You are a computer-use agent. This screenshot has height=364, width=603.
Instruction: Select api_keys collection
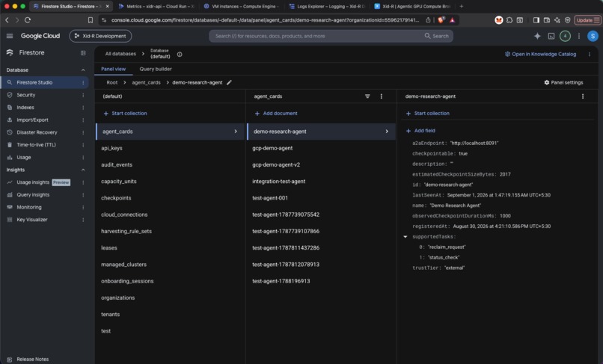(170, 148)
